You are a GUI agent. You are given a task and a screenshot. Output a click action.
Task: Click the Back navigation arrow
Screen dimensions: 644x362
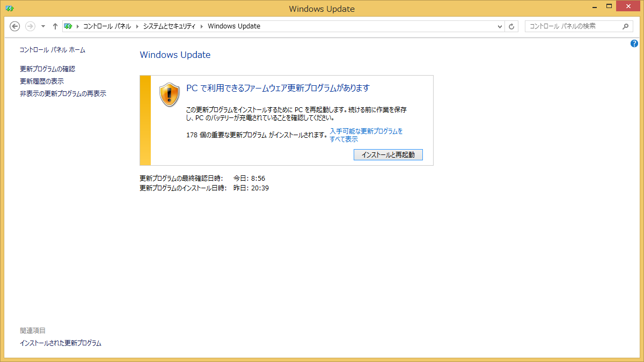click(x=15, y=26)
